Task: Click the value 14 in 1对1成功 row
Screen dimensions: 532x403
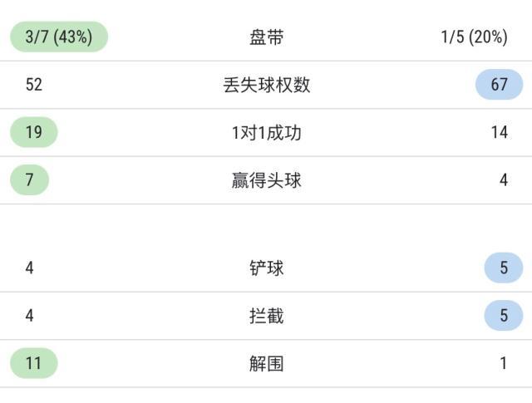Action: click(499, 132)
